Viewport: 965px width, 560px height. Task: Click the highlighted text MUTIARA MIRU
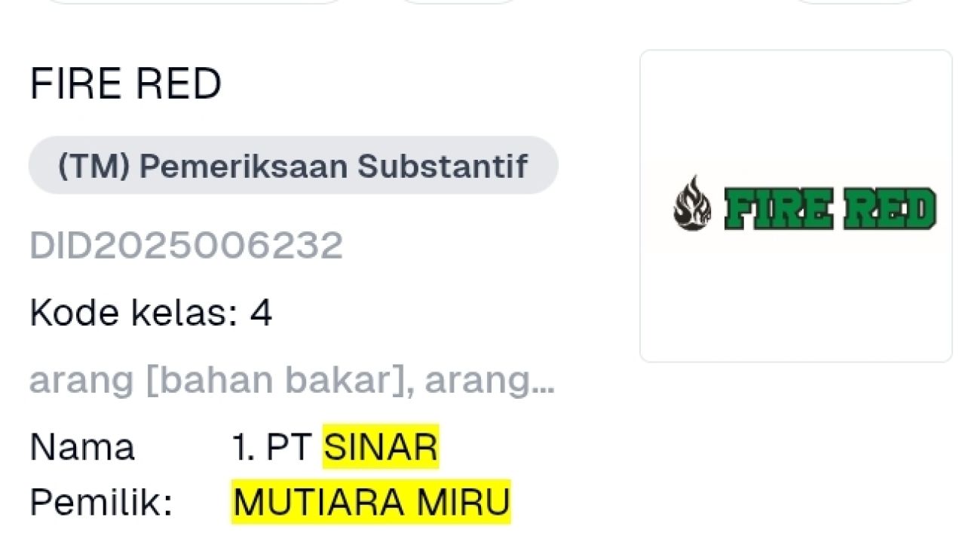[371, 502]
